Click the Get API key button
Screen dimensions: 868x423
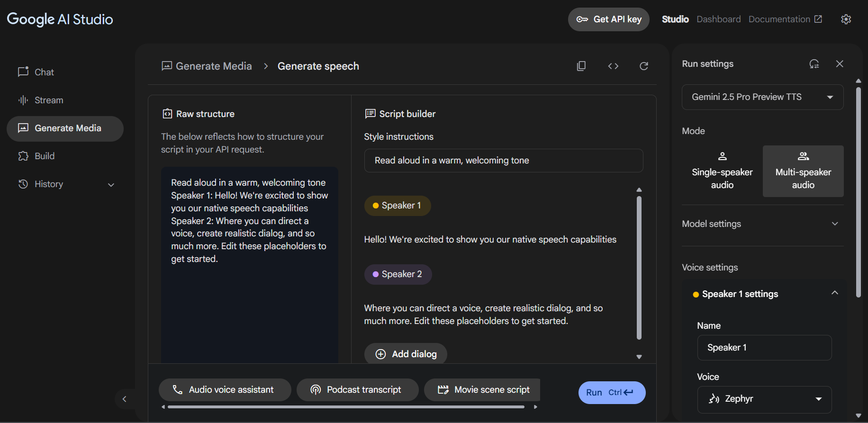click(x=609, y=19)
